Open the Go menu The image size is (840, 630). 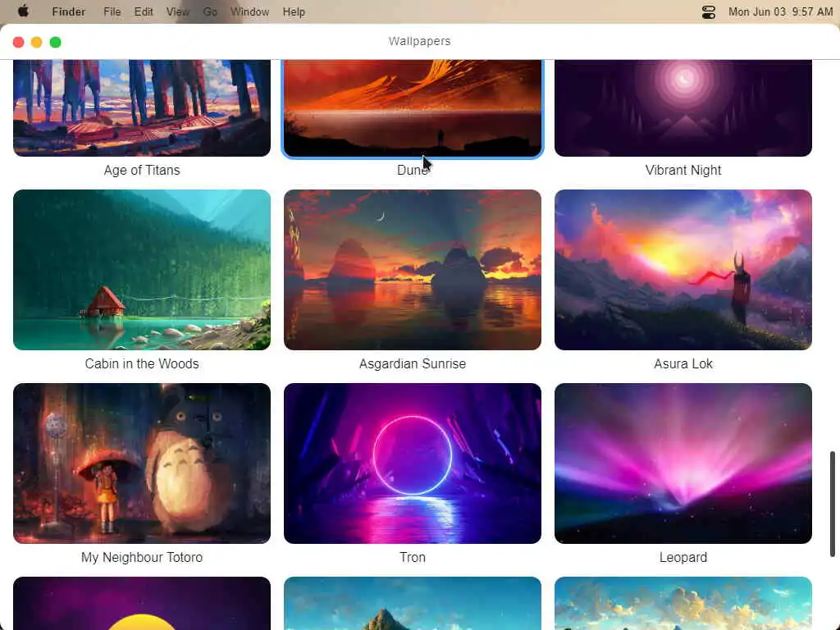click(210, 11)
